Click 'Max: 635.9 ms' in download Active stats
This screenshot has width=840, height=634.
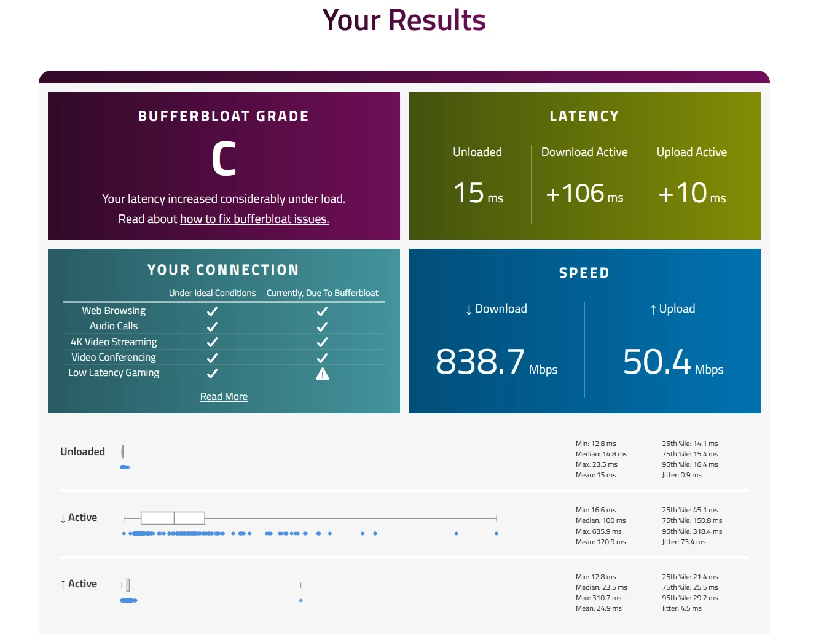[x=599, y=531]
